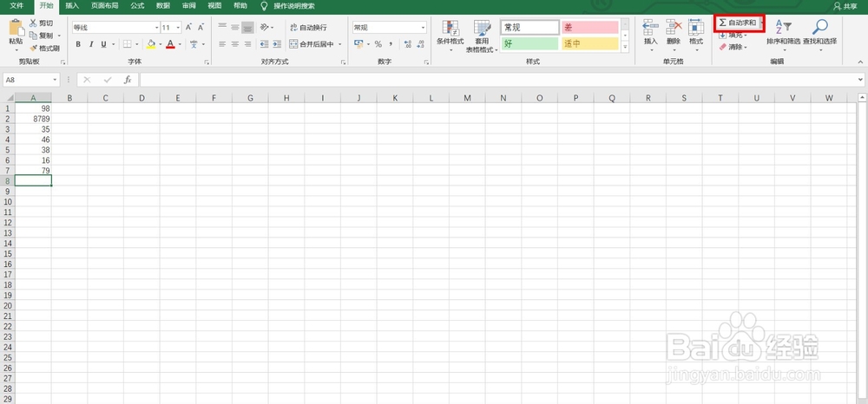Apply the Neutral (适中) yellow cell style
The image size is (868, 404).
pos(590,43)
